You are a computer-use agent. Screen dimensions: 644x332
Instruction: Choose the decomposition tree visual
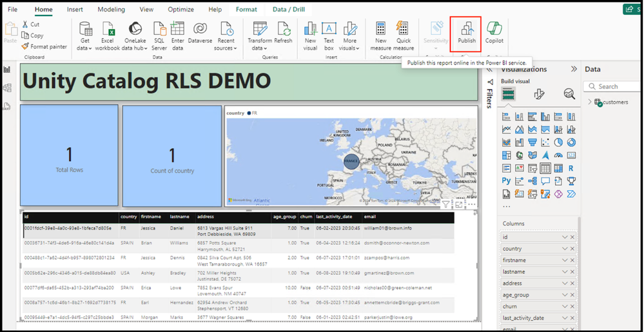(532, 181)
